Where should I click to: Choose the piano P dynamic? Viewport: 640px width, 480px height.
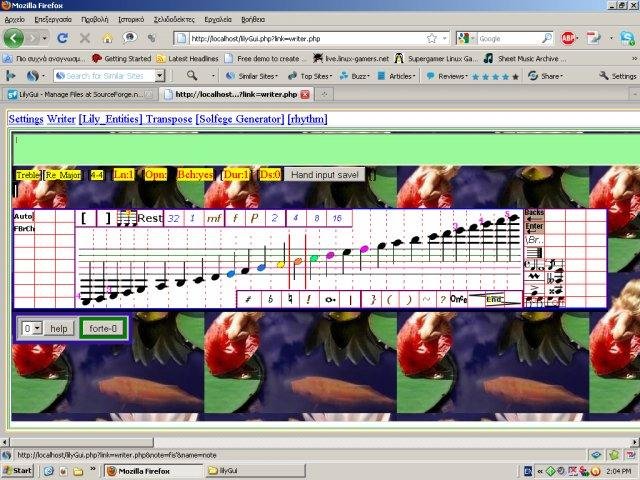point(254,218)
